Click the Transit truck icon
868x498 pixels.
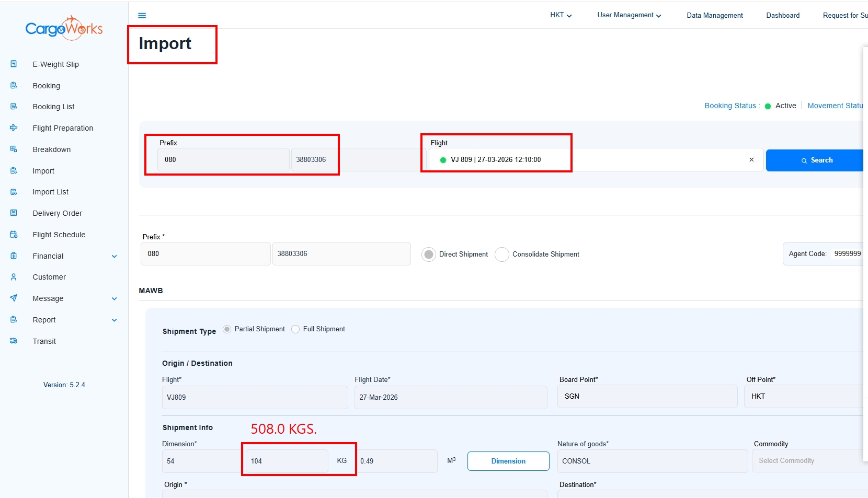[14, 341]
